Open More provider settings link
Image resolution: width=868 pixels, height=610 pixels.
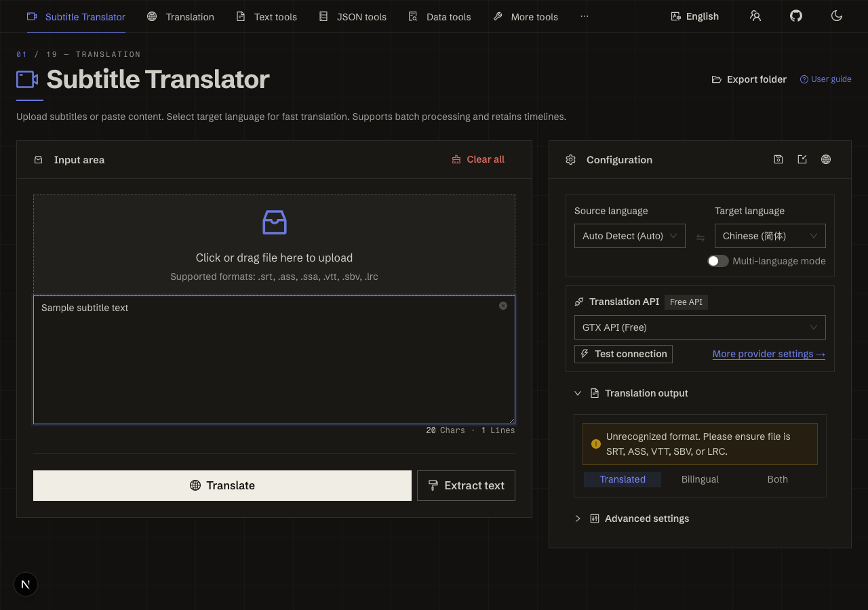(769, 354)
